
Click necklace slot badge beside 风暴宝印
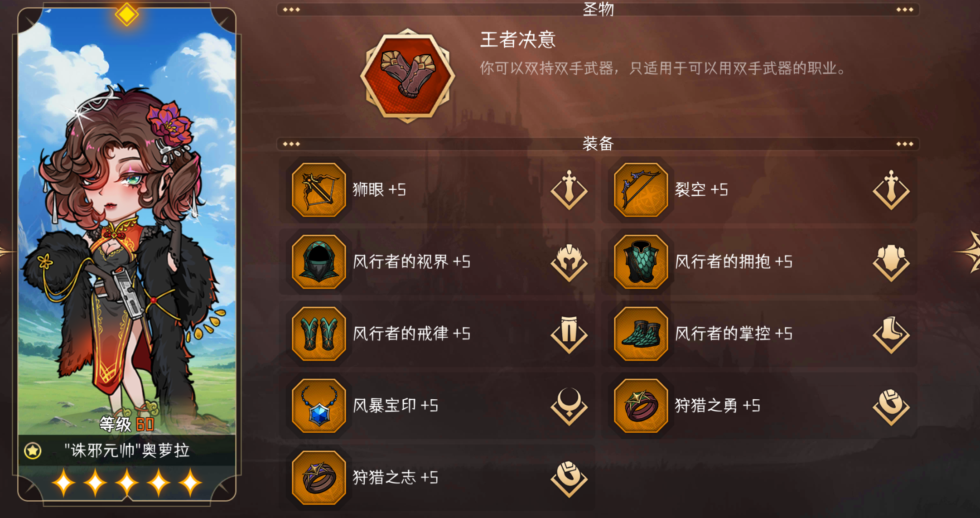[569, 407]
